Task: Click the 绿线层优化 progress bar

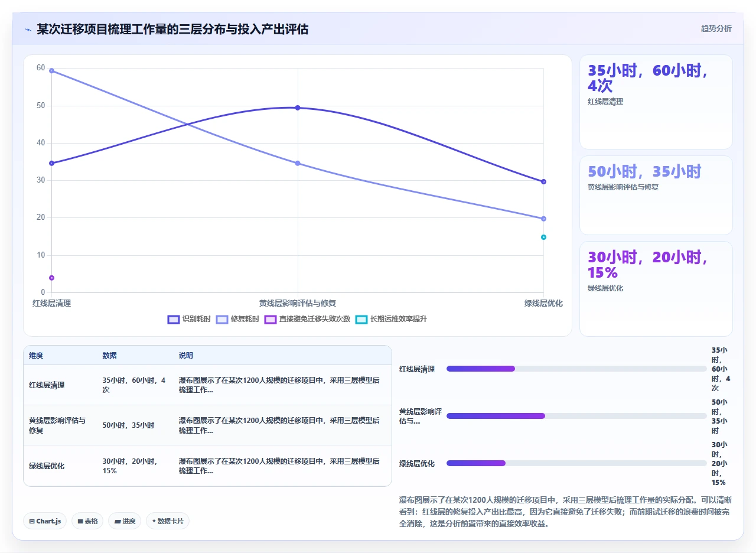Action: coord(576,463)
